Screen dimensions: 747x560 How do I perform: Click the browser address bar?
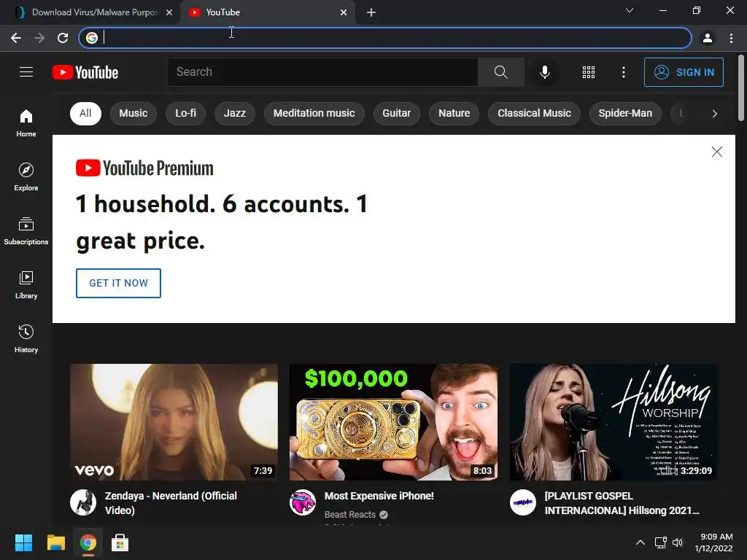click(385, 38)
